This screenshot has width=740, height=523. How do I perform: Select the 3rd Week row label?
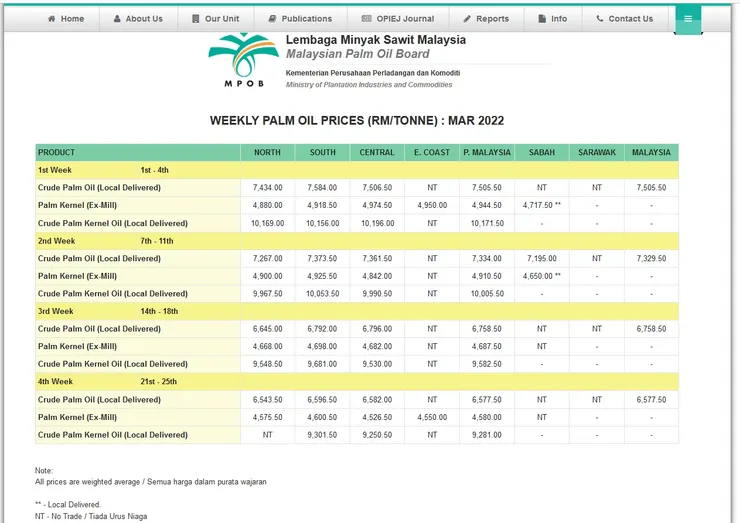pos(56,311)
